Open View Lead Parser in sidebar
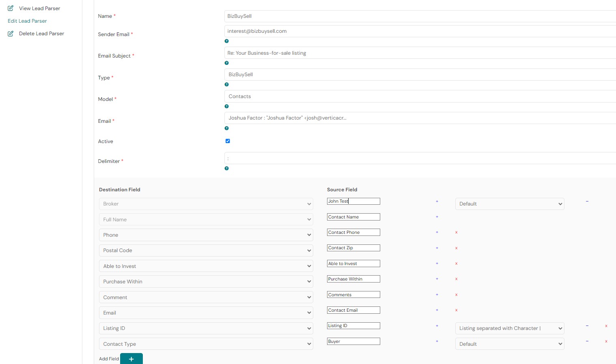The width and height of the screenshot is (616, 364). click(x=39, y=9)
